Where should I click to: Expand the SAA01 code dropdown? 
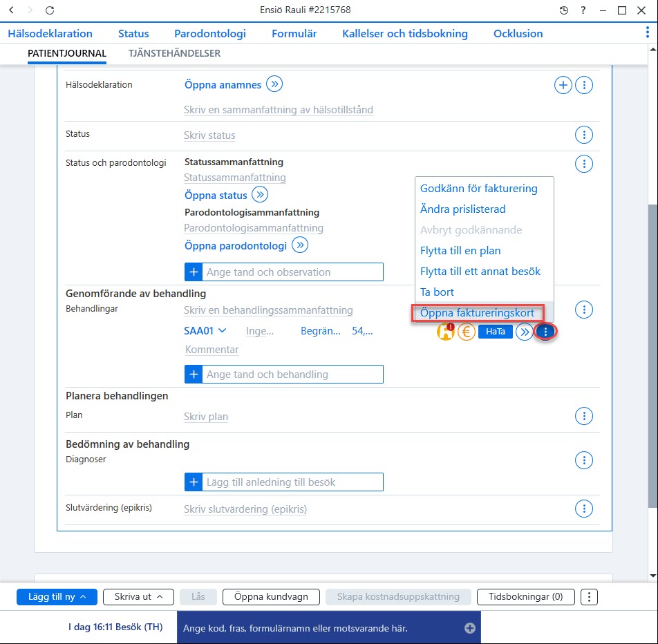point(205,331)
